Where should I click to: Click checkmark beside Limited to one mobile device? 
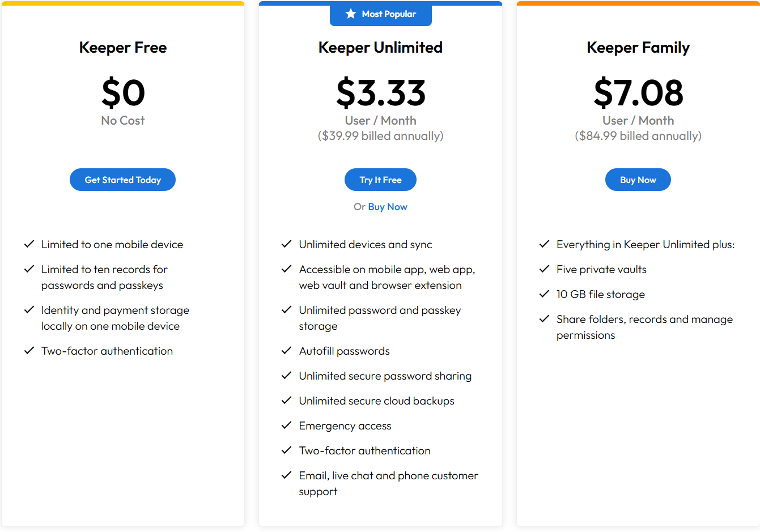29,244
